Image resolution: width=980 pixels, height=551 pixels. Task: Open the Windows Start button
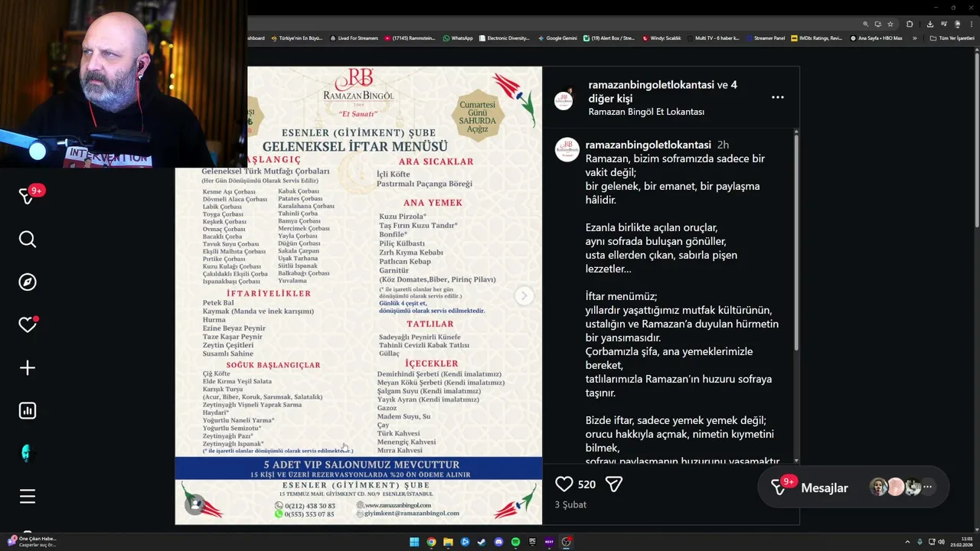[x=414, y=542]
